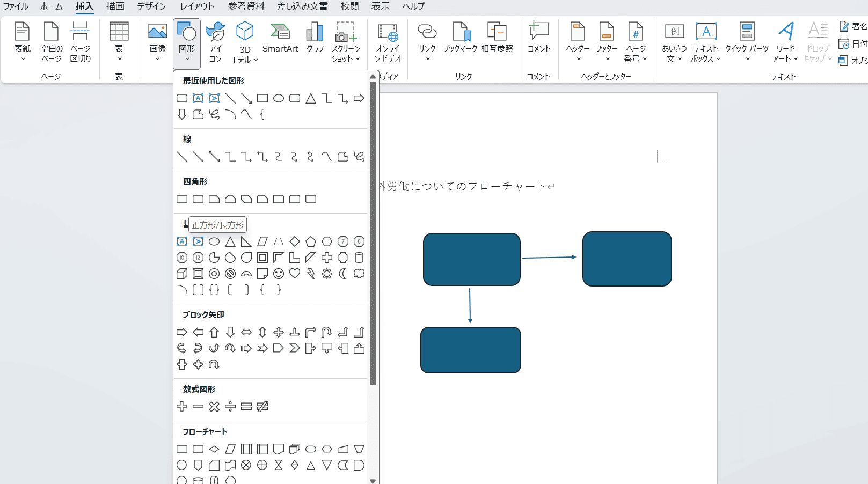Open the Layout ribbon tab
Screen dimensions: 868x484
point(197,6)
